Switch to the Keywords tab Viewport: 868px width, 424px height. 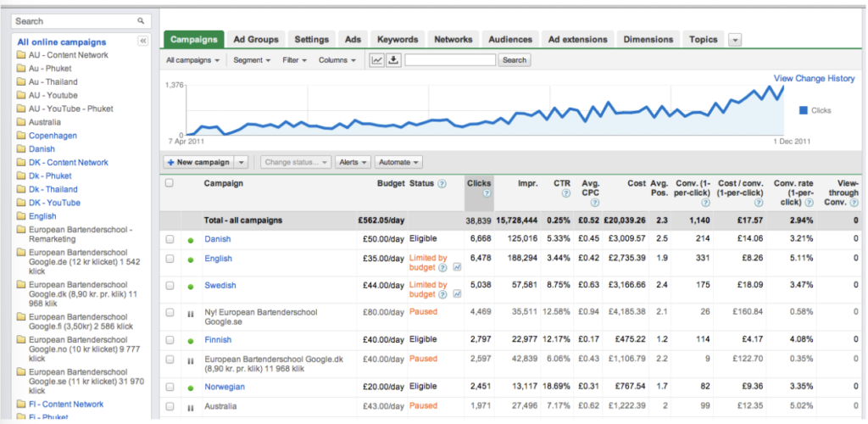click(x=398, y=39)
